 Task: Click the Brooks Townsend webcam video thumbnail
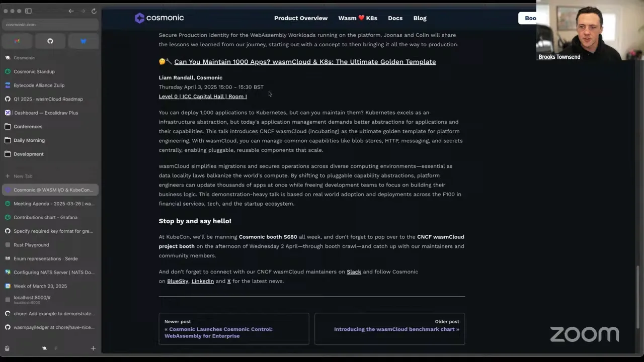click(x=590, y=30)
